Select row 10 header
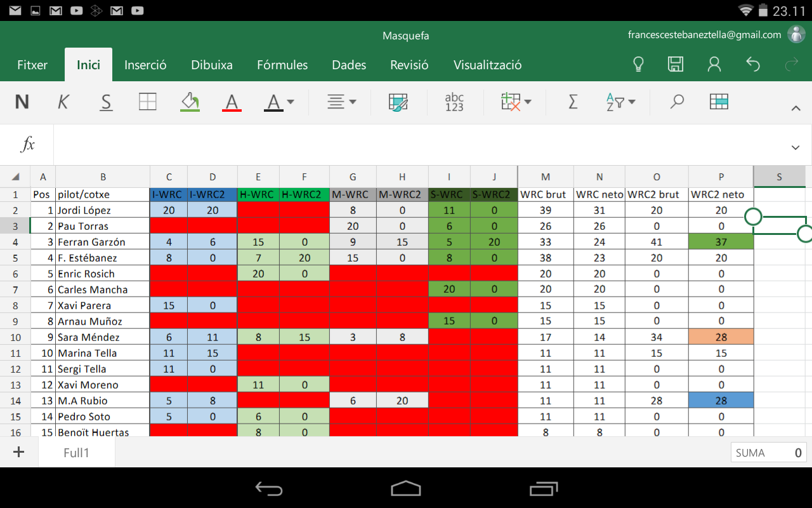The image size is (812, 508). 15,337
